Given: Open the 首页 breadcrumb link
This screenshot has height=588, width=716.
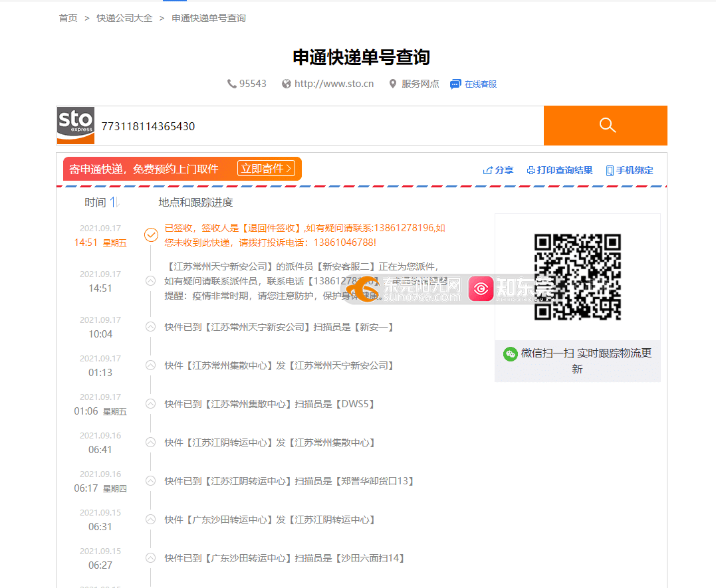Looking at the screenshot, I should 68,18.
